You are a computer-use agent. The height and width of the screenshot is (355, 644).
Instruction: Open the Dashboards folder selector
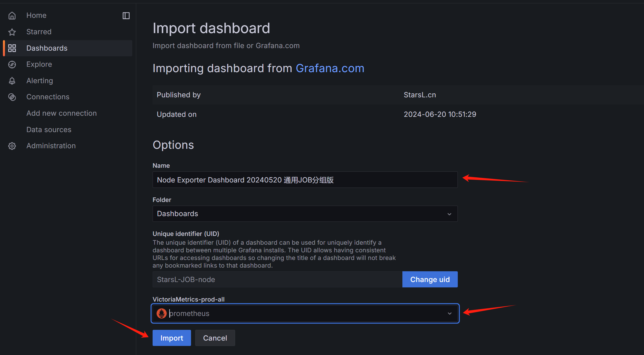point(305,214)
